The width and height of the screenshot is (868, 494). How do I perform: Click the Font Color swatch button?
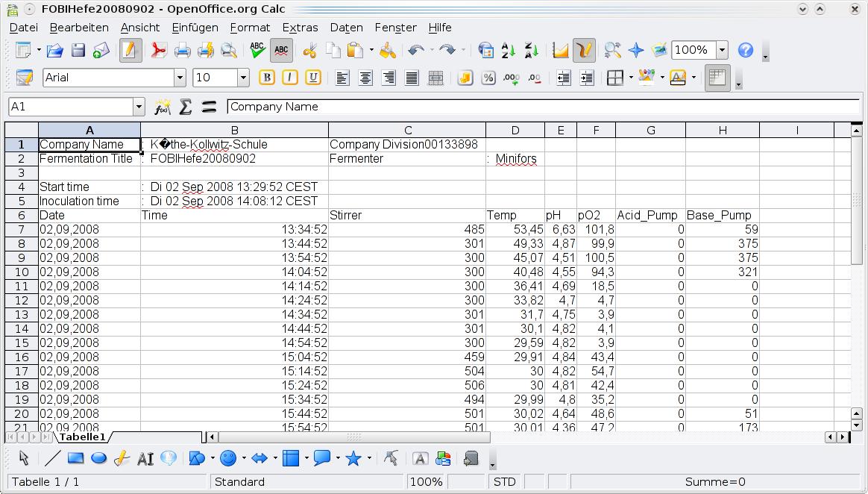[678, 78]
